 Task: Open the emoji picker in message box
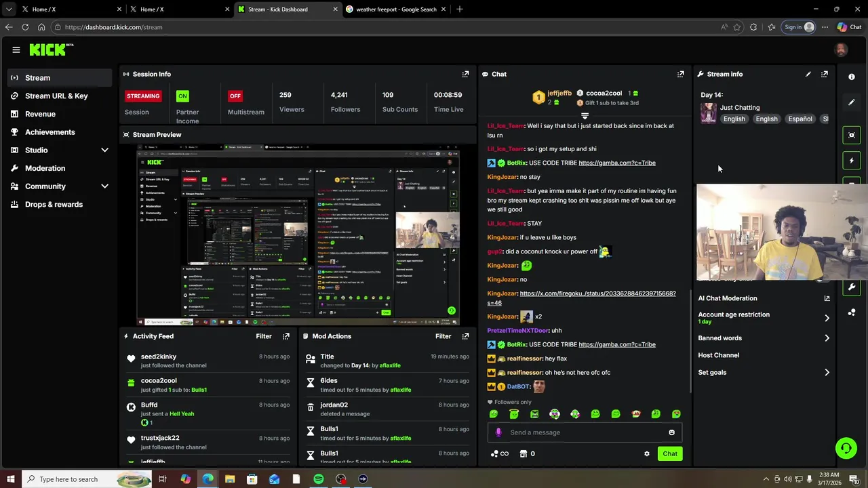tap(671, 432)
